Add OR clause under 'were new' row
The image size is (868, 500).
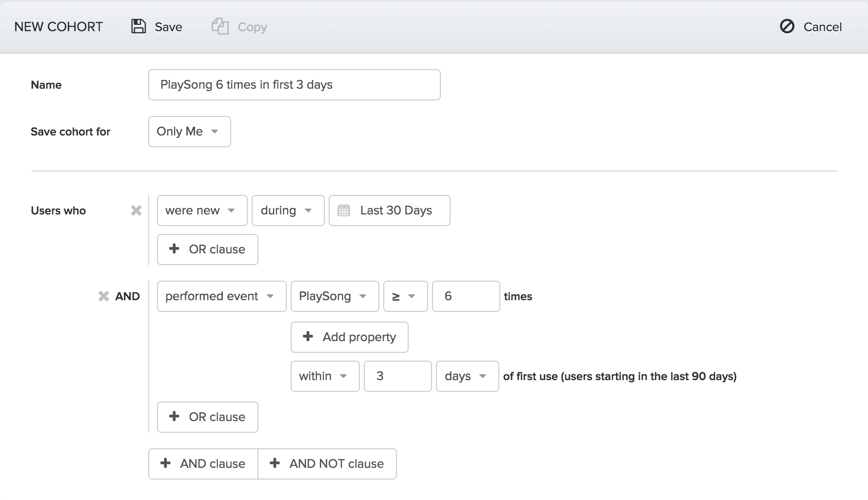point(207,250)
